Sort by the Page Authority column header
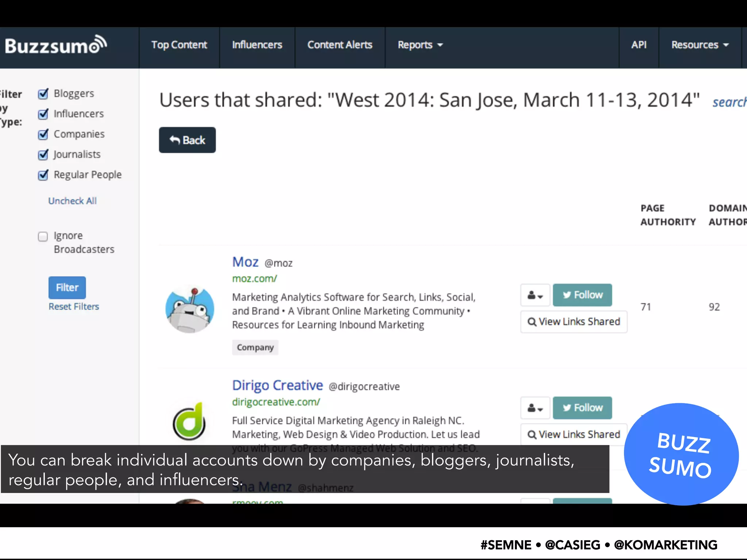The image size is (747, 560). click(x=668, y=215)
